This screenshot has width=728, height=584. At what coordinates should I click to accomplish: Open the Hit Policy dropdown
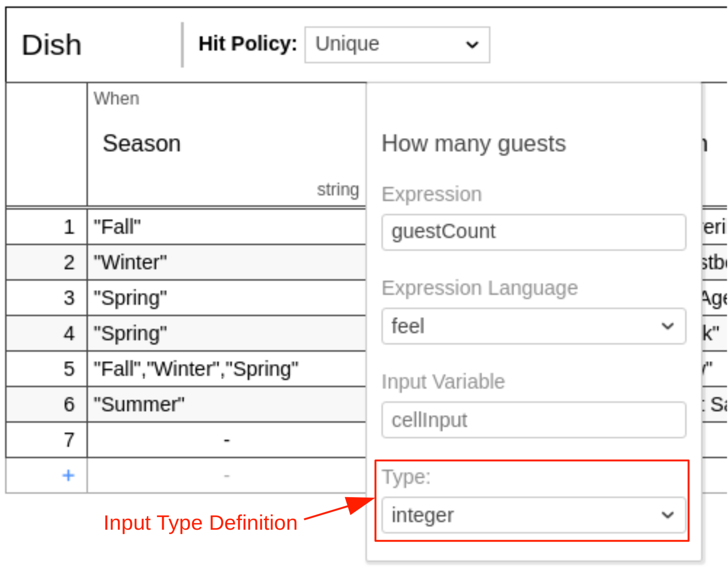click(x=472, y=44)
